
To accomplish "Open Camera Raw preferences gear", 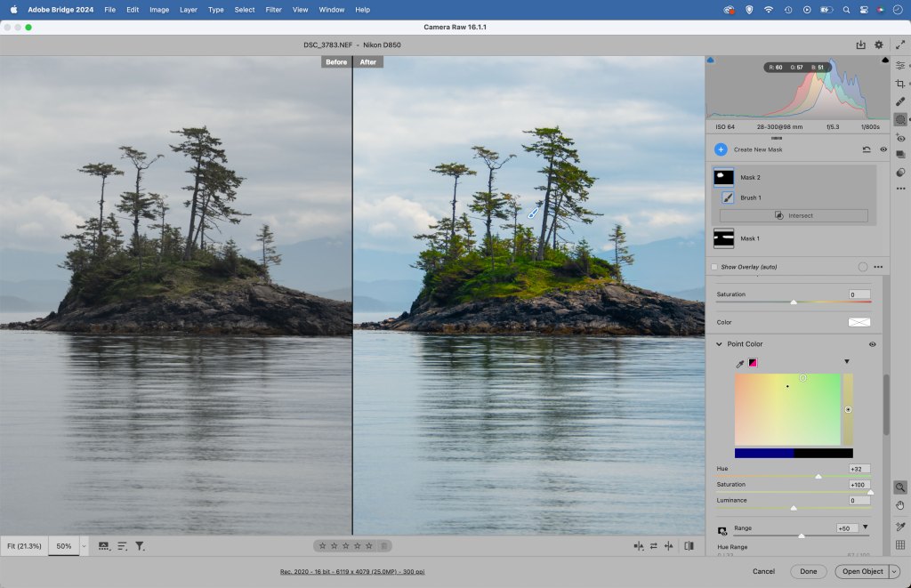I will (878, 44).
